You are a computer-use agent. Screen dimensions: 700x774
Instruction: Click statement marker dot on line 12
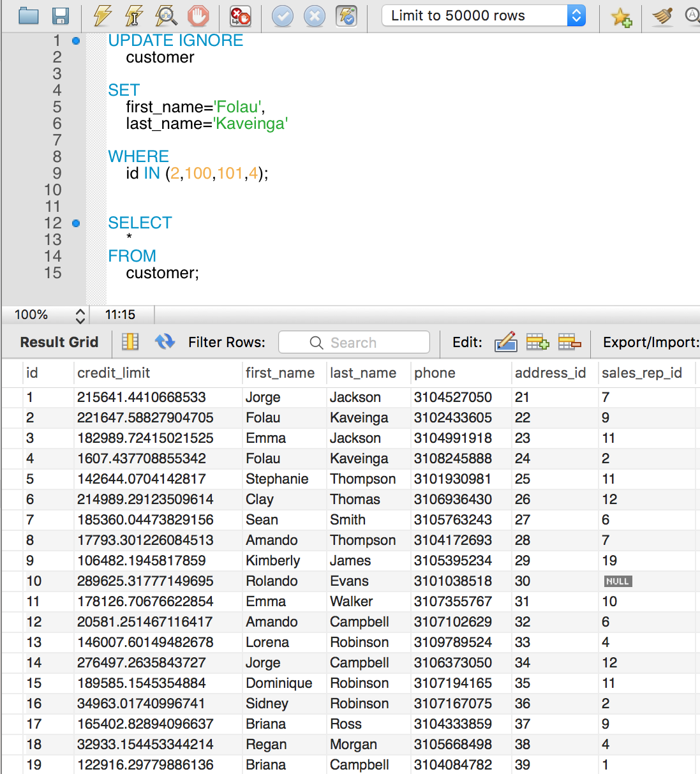point(76,223)
